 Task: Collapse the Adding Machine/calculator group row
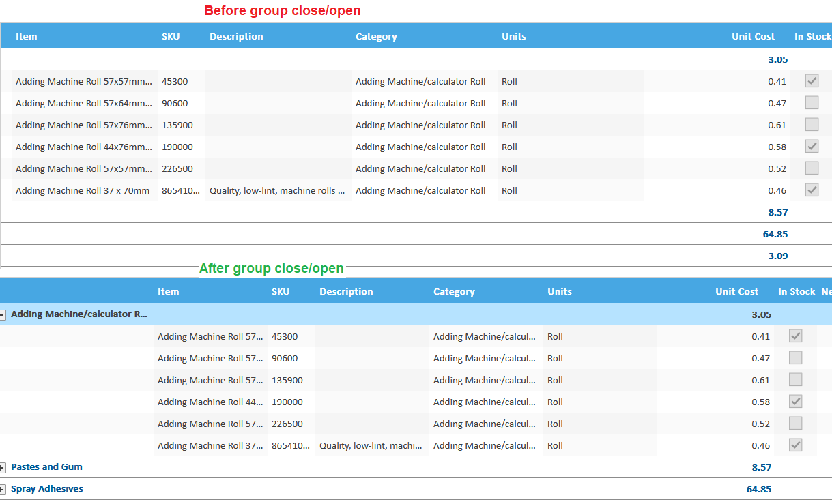click(x=3, y=314)
